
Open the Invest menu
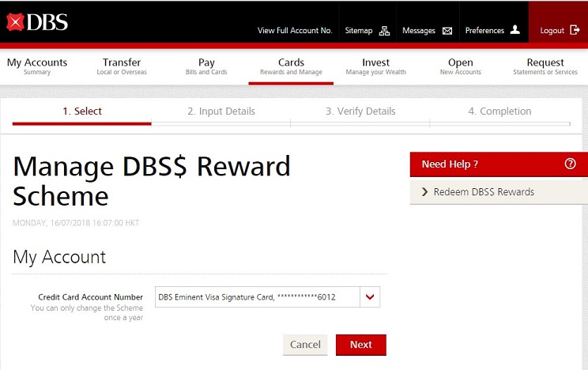(x=375, y=66)
